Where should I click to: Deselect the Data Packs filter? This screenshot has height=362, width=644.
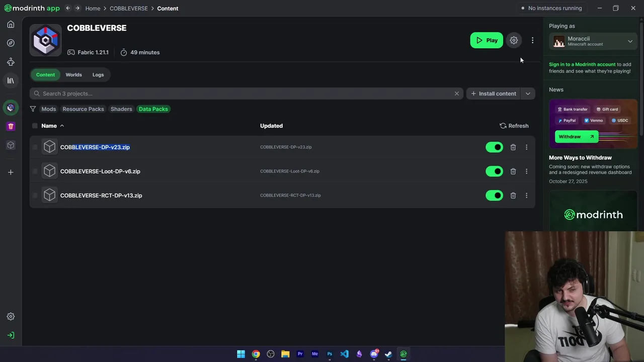click(153, 109)
